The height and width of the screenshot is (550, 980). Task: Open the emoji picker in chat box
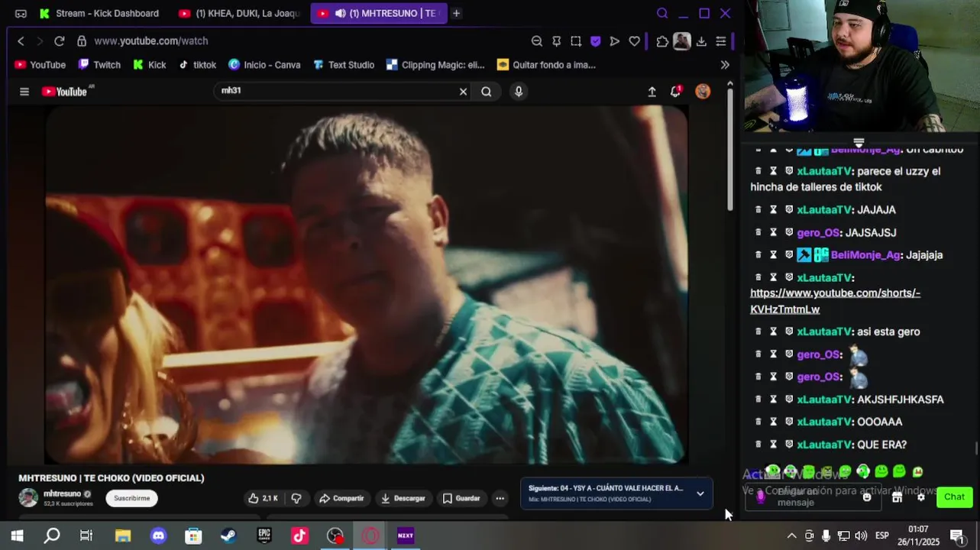(x=867, y=497)
